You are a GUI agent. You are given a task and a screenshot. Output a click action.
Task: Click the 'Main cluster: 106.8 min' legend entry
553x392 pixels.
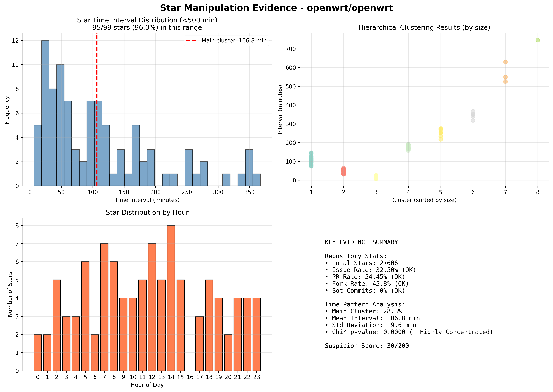click(x=226, y=41)
